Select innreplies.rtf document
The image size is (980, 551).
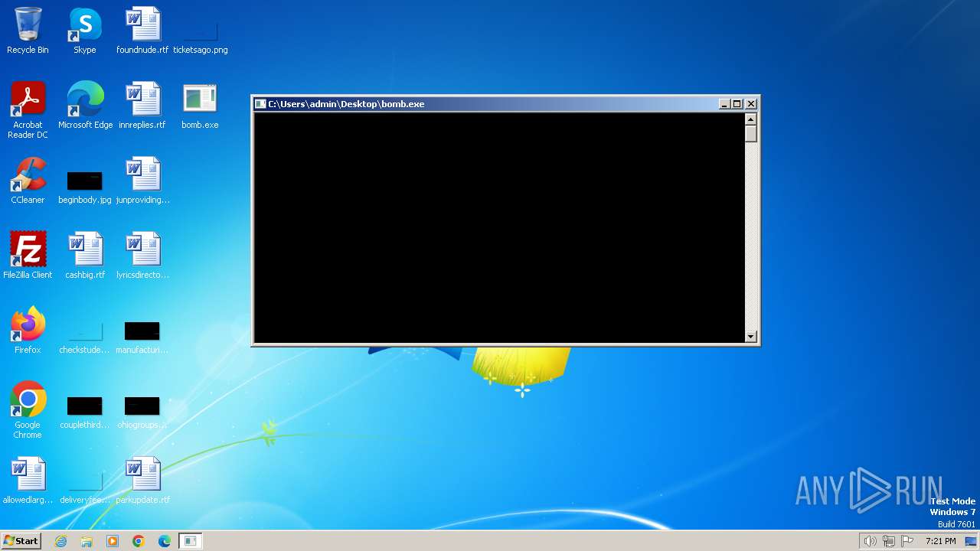142,106
